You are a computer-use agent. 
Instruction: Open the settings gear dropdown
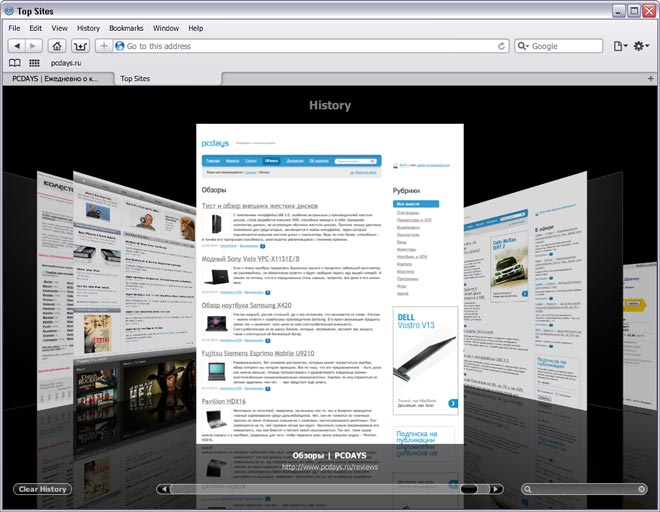pos(641,46)
